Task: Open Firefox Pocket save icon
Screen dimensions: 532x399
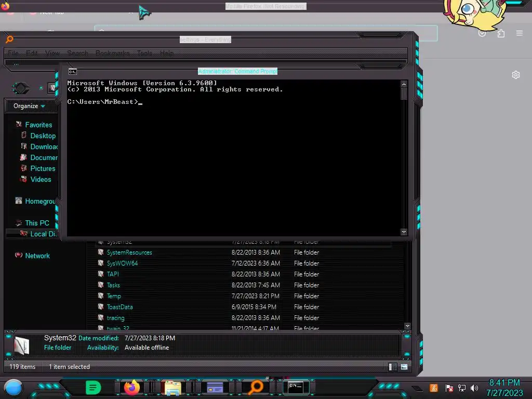Action: 482,33
